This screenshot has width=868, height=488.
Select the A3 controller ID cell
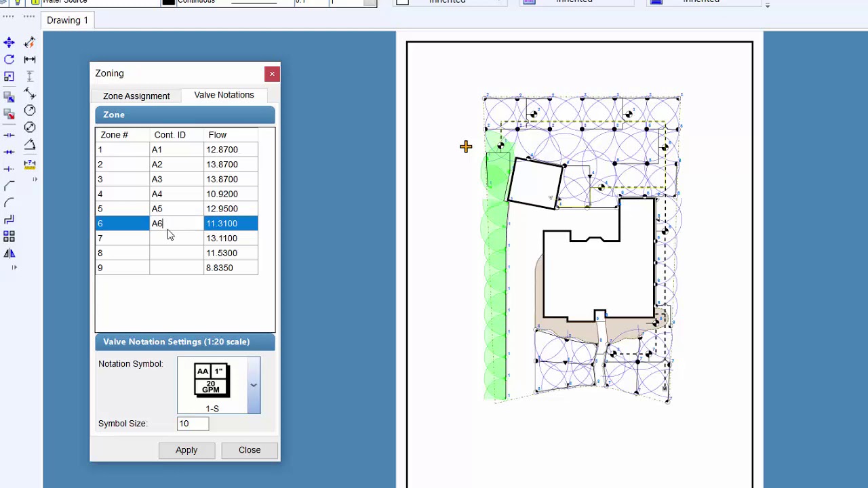(176, 180)
